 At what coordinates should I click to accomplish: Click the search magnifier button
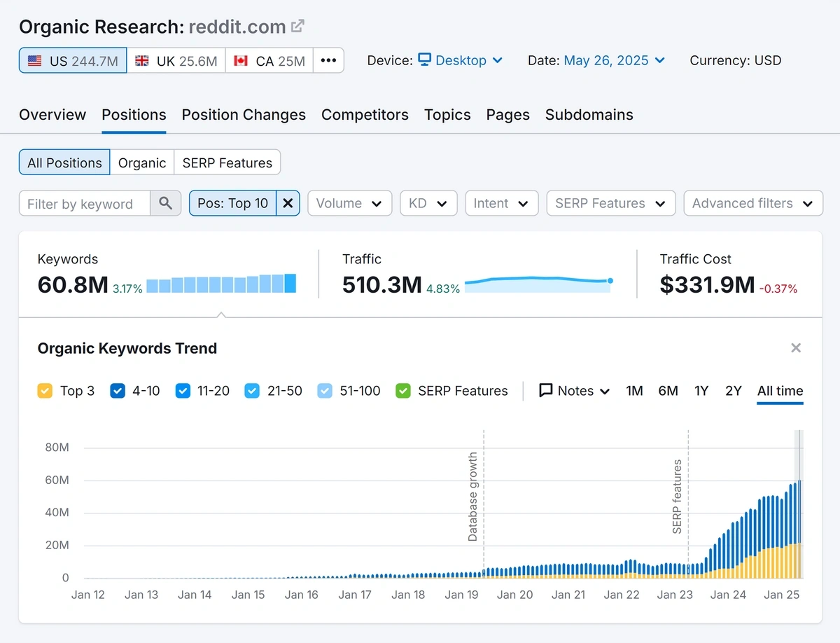tap(166, 203)
